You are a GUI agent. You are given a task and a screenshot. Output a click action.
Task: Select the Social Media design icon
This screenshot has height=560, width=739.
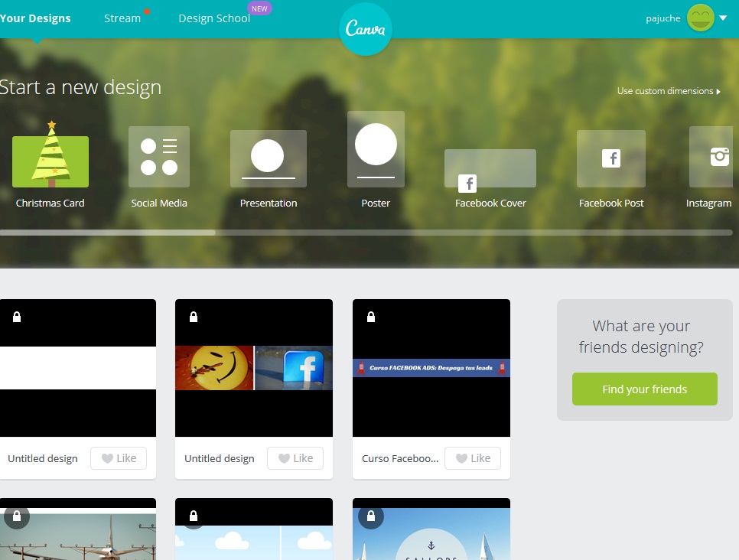159,157
